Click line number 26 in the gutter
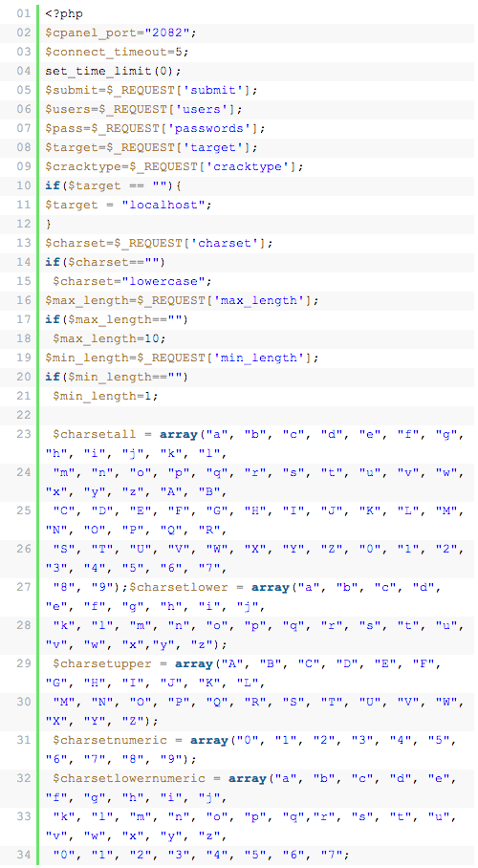The height and width of the screenshot is (868, 478). pyautogui.click(x=23, y=549)
